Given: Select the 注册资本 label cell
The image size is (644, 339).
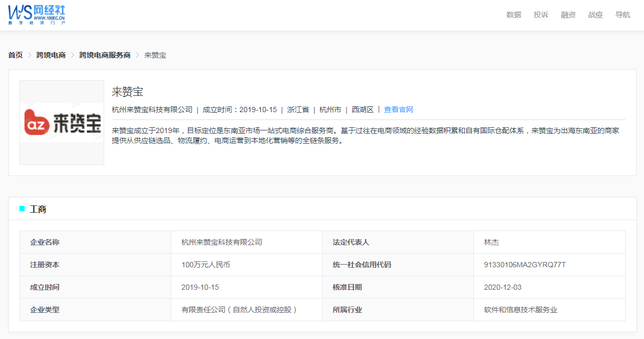Looking at the screenshot, I should click(95, 265).
